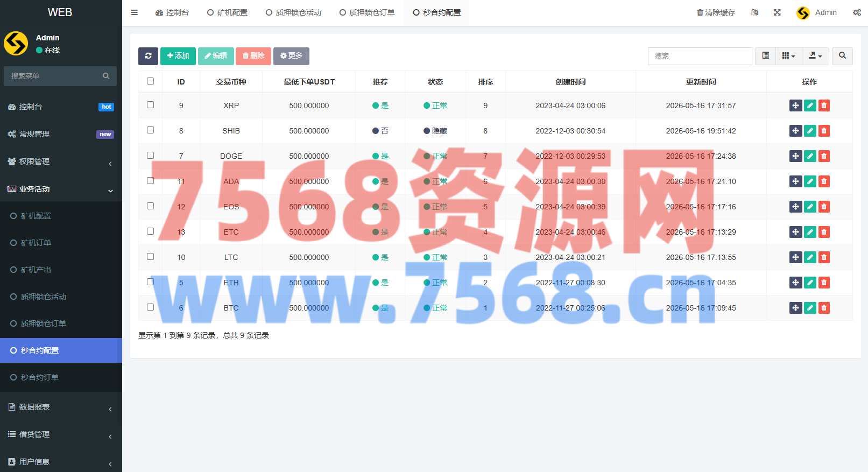Check the BTC row checkbox
The width and height of the screenshot is (868, 472).
(151, 307)
